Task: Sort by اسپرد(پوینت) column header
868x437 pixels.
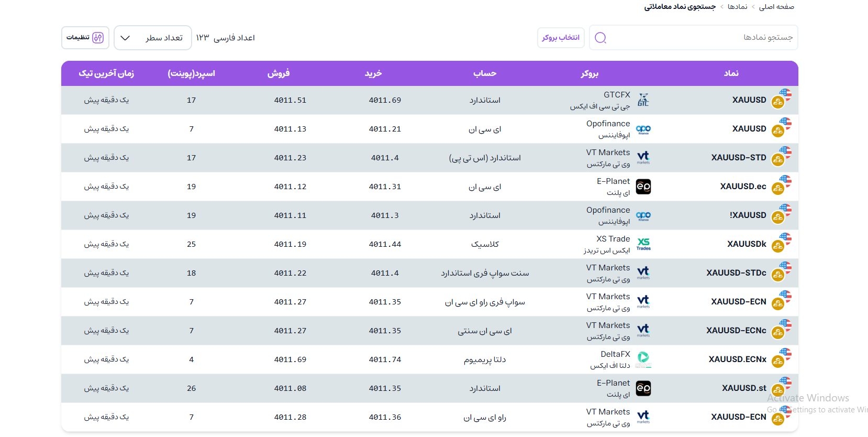Action: [x=191, y=73]
